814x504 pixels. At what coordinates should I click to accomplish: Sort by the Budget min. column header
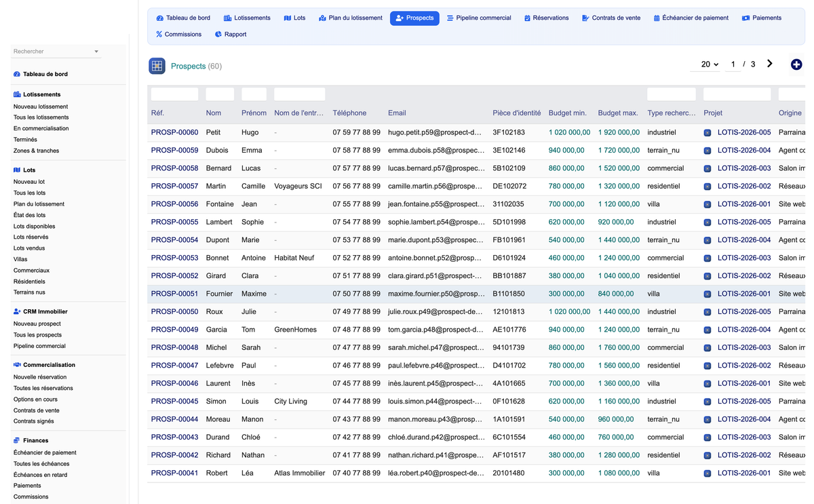[567, 113]
